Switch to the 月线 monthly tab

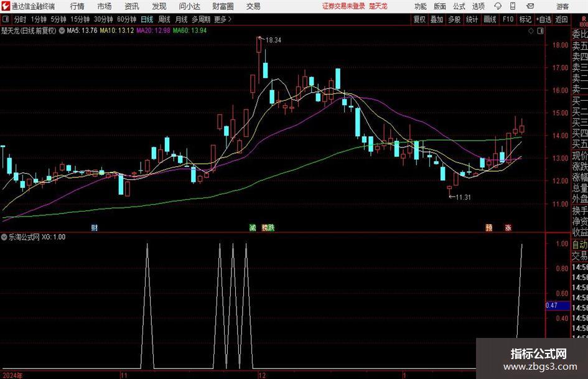[x=182, y=19]
